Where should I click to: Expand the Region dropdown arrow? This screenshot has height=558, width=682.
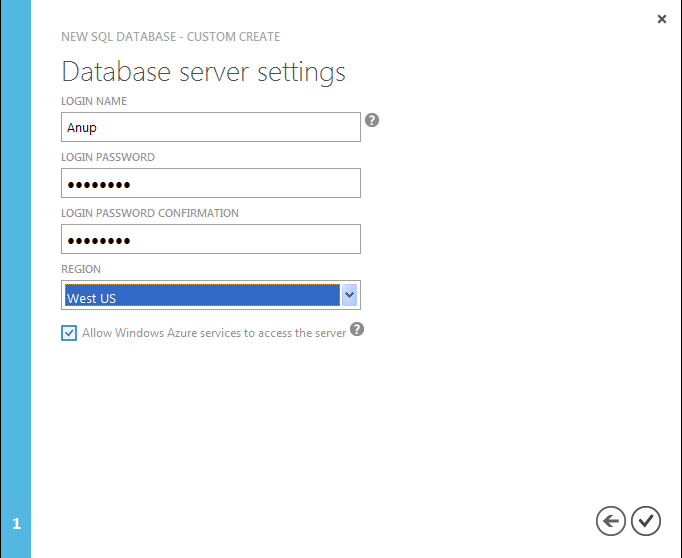[x=349, y=295]
